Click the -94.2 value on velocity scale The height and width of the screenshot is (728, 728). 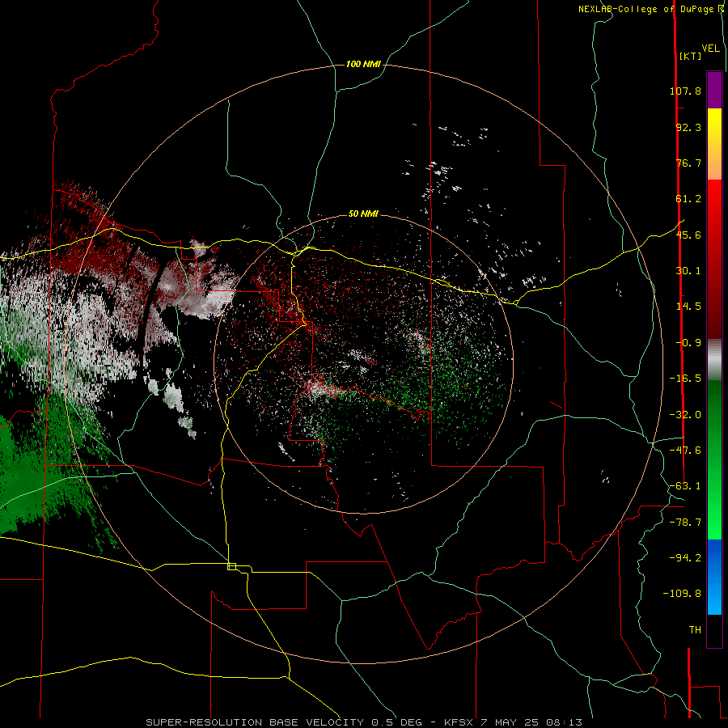tap(685, 558)
